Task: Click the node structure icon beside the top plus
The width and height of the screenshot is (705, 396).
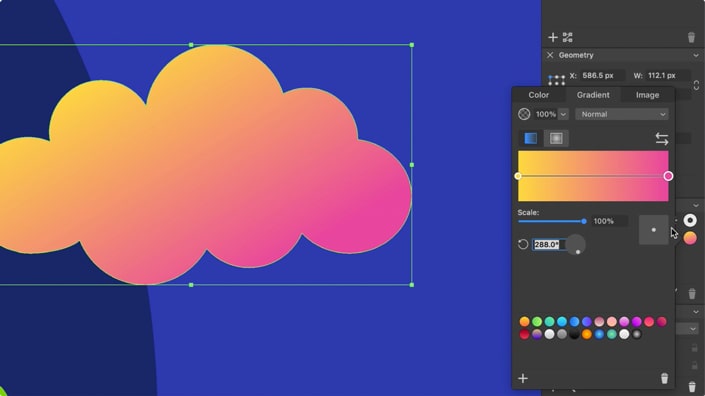Action: 567,37
